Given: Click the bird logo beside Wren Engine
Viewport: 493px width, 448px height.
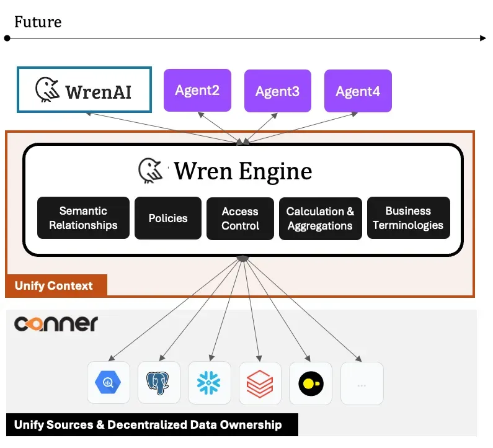Looking at the screenshot, I should (151, 171).
